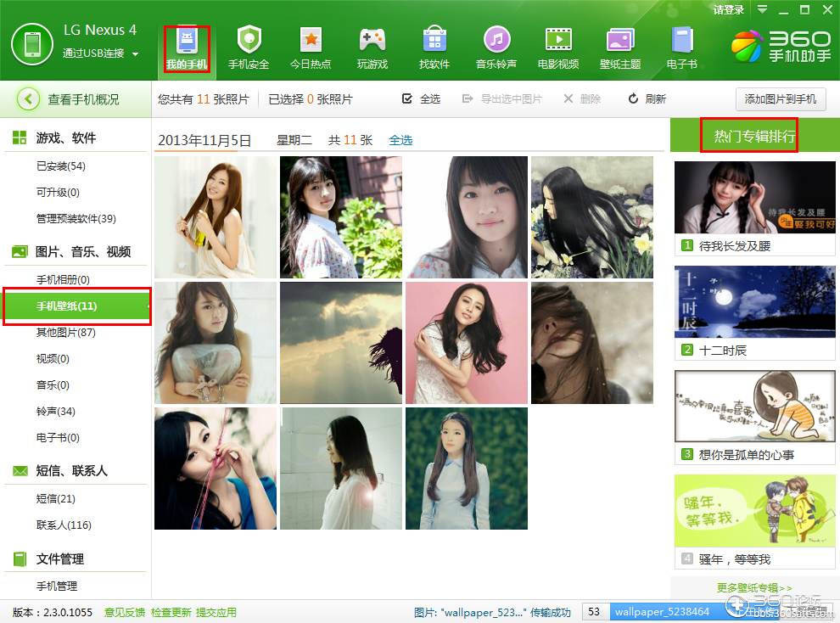This screenshot has width=840, height=623.
Task: Click the 导出选中图片 export icon
Action: pos(468,98)
